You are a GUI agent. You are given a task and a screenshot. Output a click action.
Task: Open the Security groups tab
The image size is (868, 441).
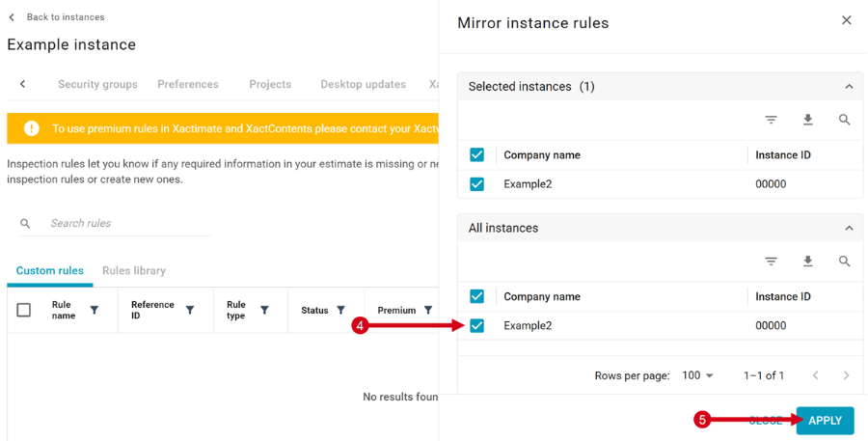tap(97, 85)
